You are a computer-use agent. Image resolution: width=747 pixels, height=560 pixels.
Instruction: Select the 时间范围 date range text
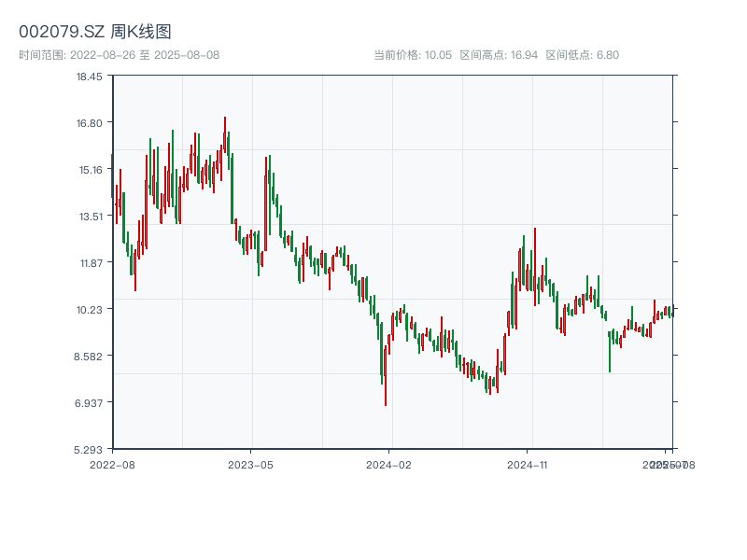[119, 55]
